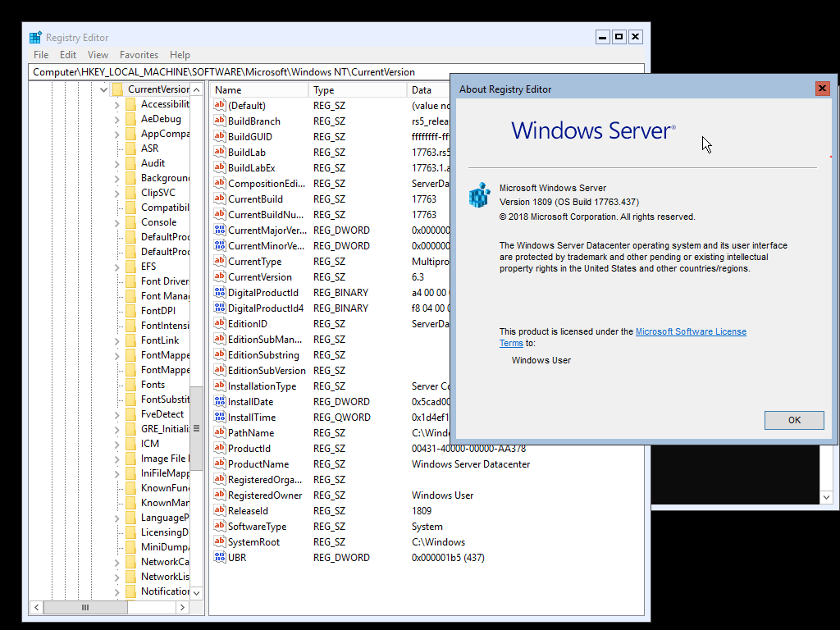The image size is (840, 630).
Task: Select the CurrentVersion value name
Action: point(260,277)
